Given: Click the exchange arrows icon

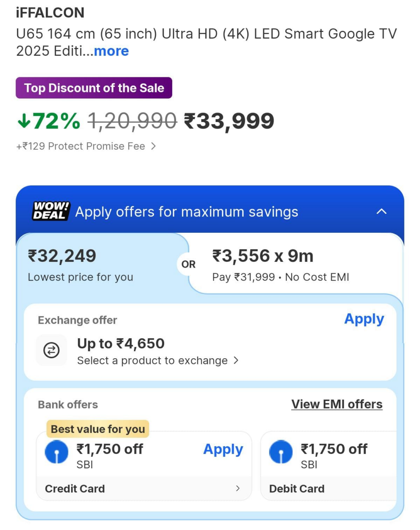Looking at the screenshot, I should click(52, 350).
